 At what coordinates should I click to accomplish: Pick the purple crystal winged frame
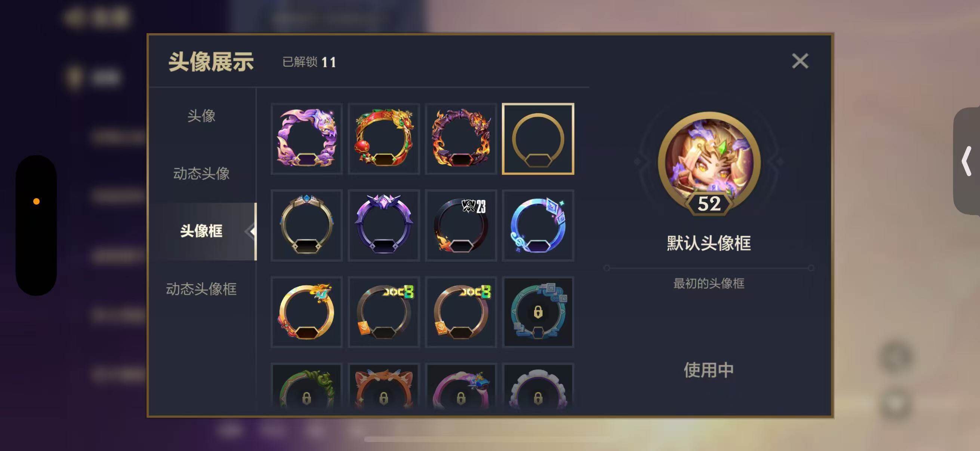(384, 225)
